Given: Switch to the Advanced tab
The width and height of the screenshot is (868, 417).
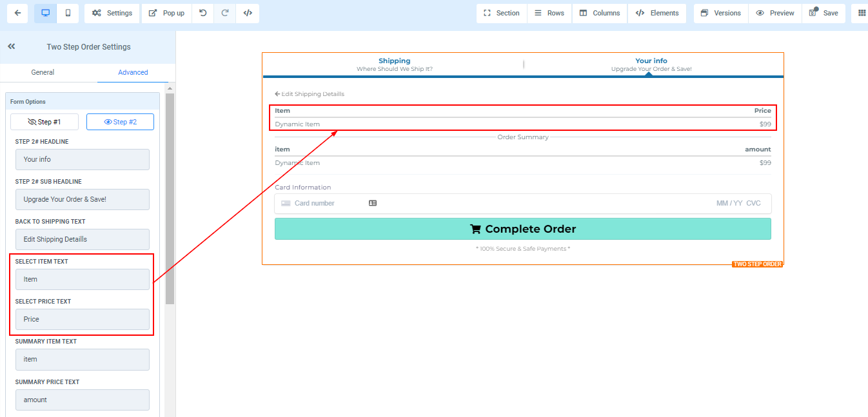Looking at the screenshot, I should click(133, 72).
